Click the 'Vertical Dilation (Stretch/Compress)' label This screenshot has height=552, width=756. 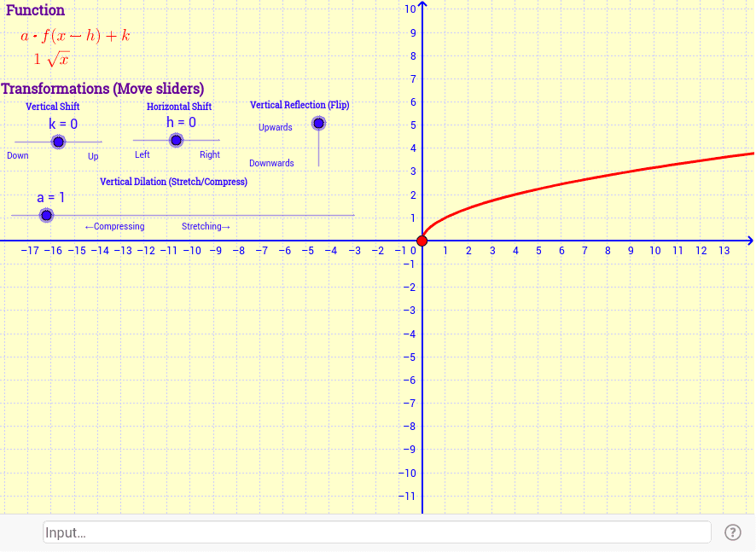coord(173,182)
